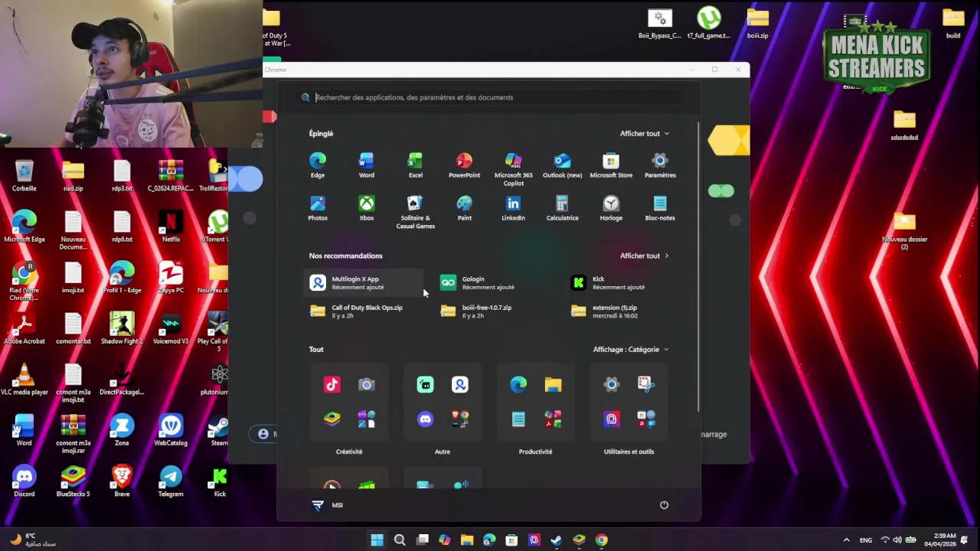
Task: Open the pinned Excel app
Action: (x=416, y=165)
